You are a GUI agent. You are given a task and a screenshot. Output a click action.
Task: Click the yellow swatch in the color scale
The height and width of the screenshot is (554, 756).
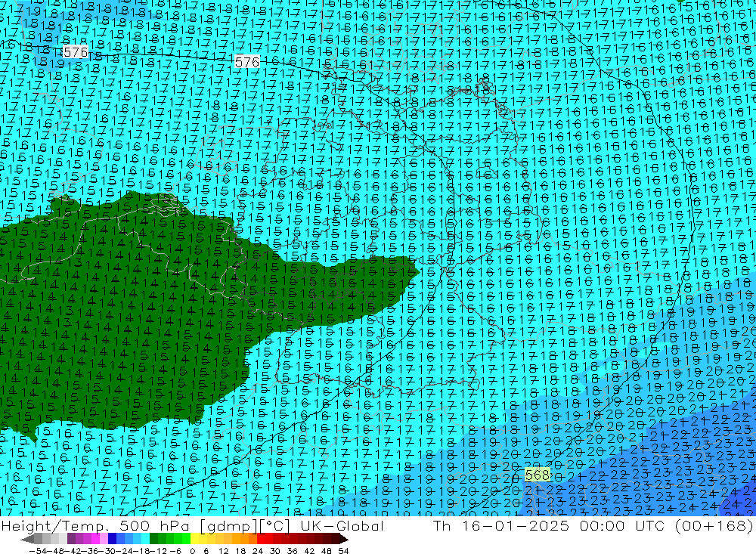tap(195, 539)
